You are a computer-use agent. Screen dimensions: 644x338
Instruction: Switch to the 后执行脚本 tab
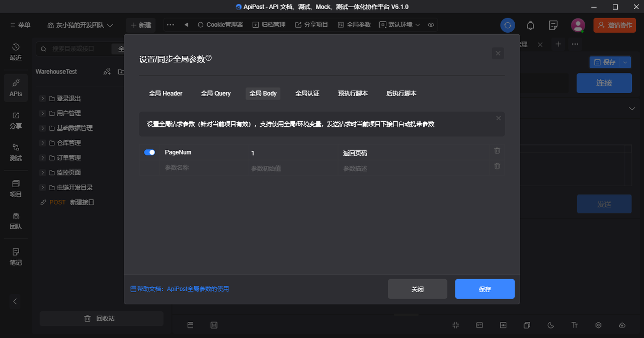point(401,93)
